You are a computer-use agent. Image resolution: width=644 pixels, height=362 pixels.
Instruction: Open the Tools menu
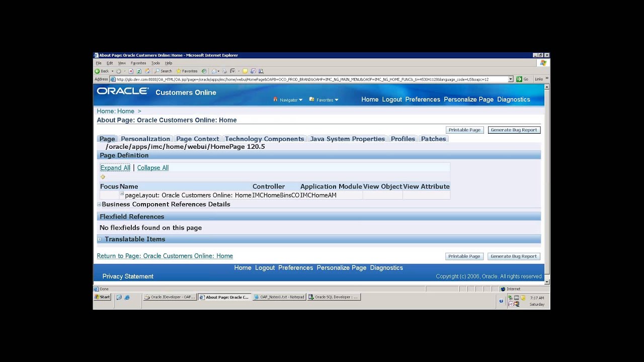coord(155,63)
